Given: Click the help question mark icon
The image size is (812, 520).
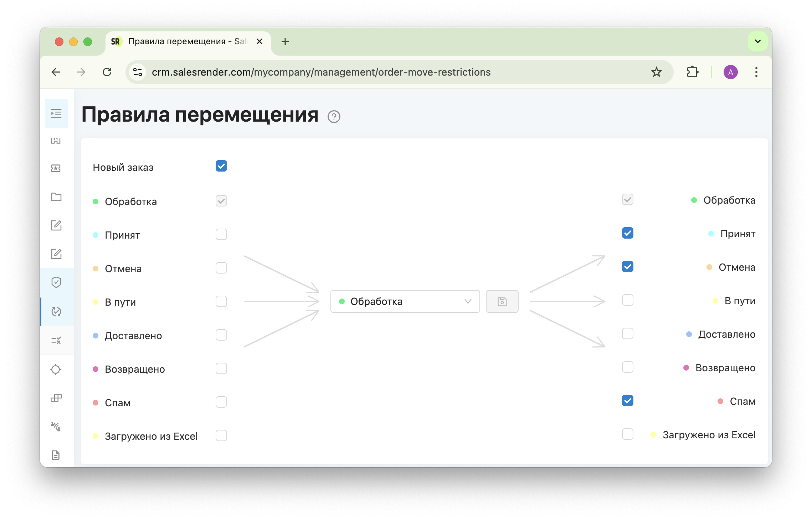Looking at the screenshot, I should [x=334, y=117].
